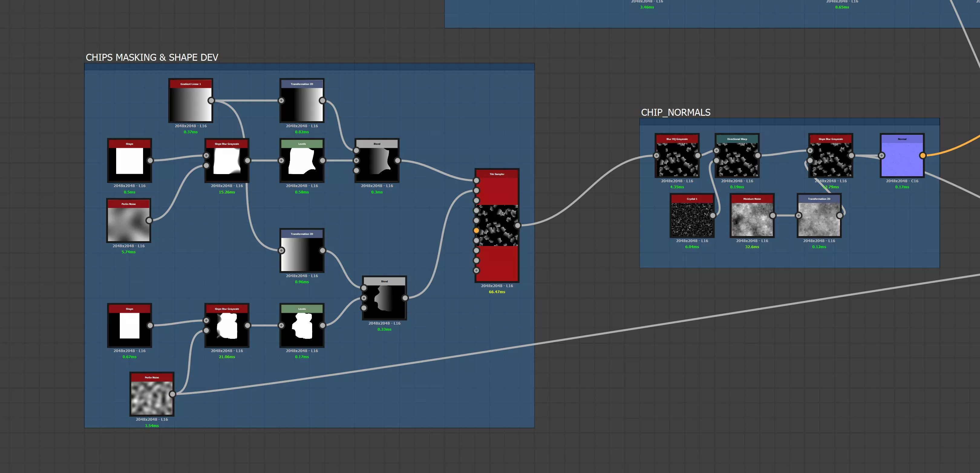Select the CHIPS MASKING & SHAPE DEV frame title

pos(152,57)
